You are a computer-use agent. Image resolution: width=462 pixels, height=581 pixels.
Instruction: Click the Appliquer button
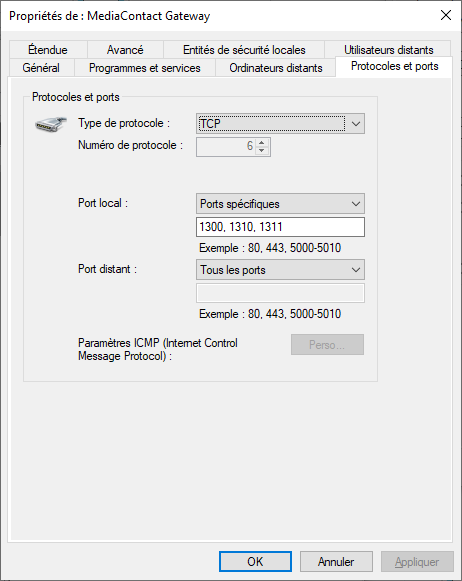[417, 562]
